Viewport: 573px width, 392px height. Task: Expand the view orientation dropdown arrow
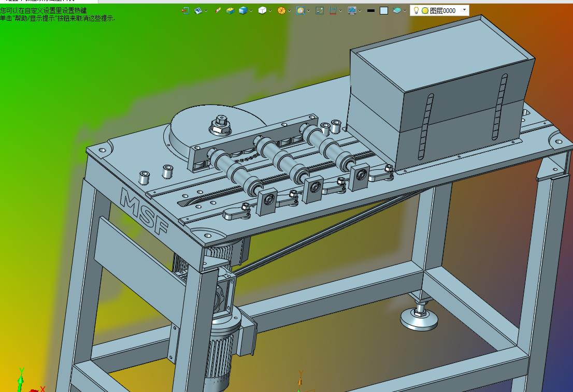click(x=206, y=11)
